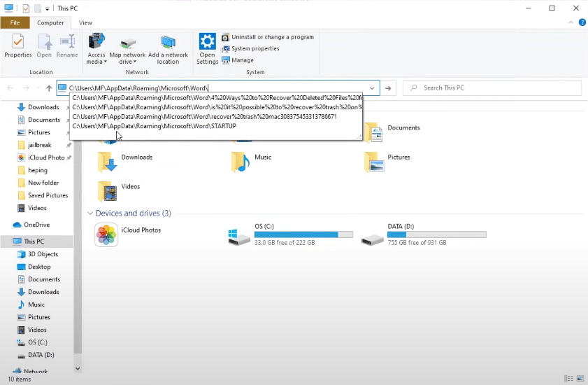Open the OS (C:) drive
Screen dimensions: 588x385
(291, 234)
